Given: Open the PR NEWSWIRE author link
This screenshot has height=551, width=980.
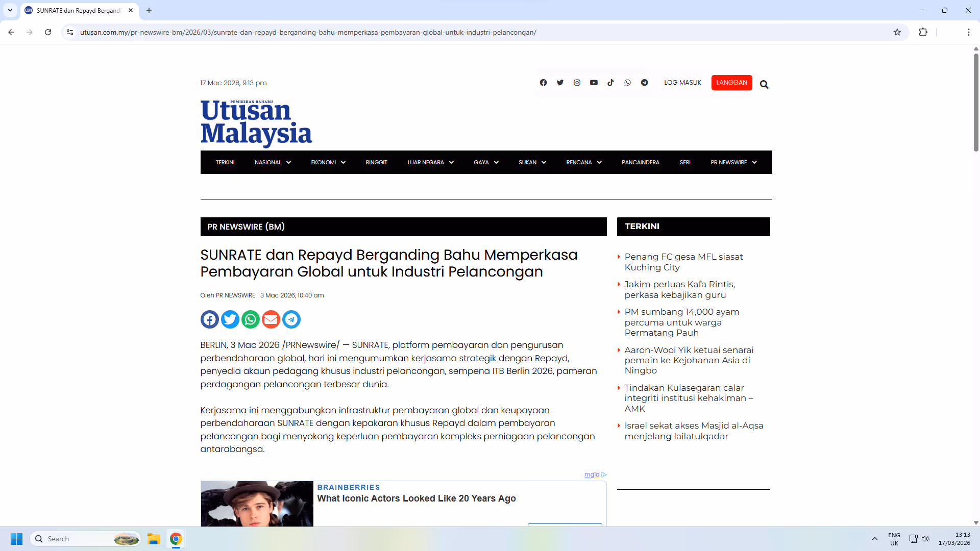Looking at the screenshot, I should point(235,295).
